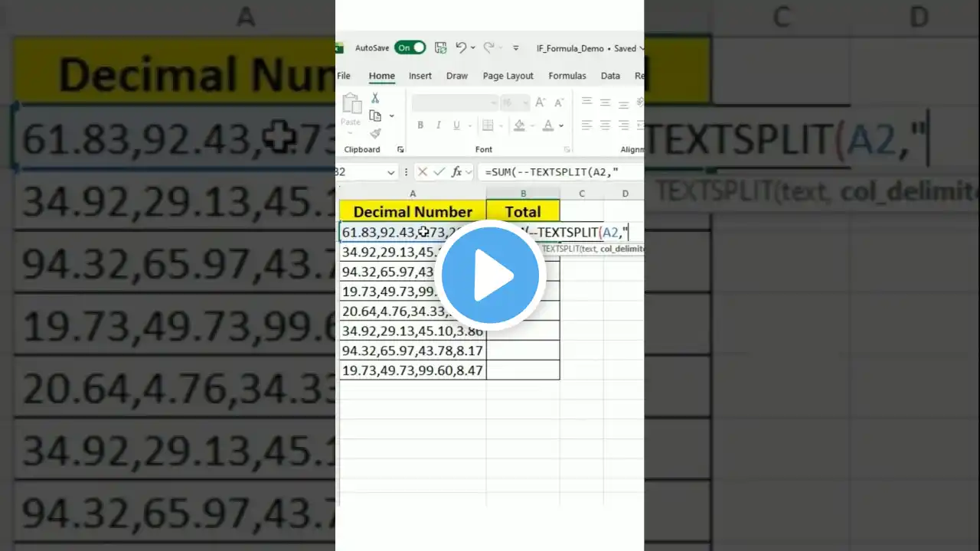Select Middle Align icon
980x551 pixels.
coord(606,102)
